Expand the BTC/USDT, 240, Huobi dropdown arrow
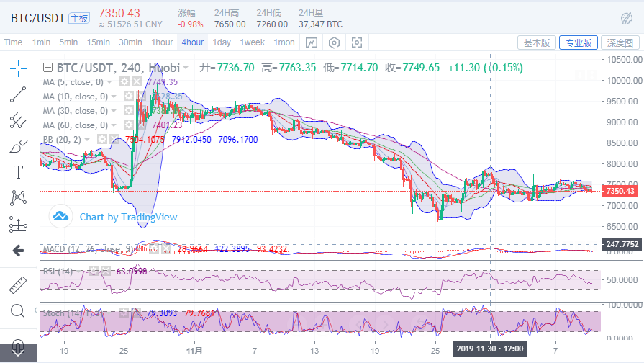The width and height of the screenshot is (644, 363). (186, 68)
